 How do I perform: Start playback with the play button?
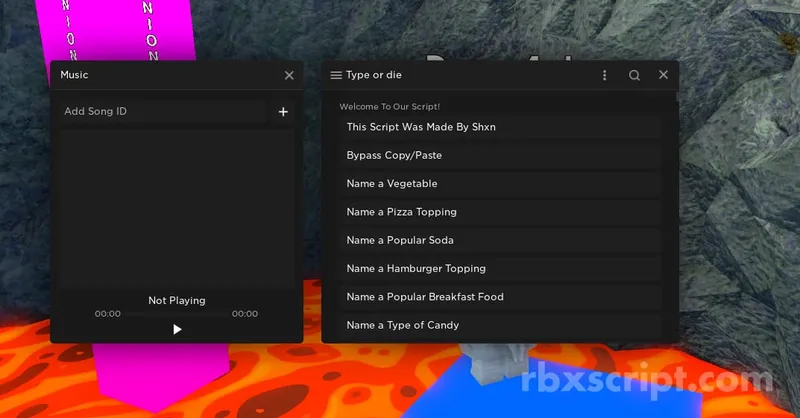click(177, 329)
